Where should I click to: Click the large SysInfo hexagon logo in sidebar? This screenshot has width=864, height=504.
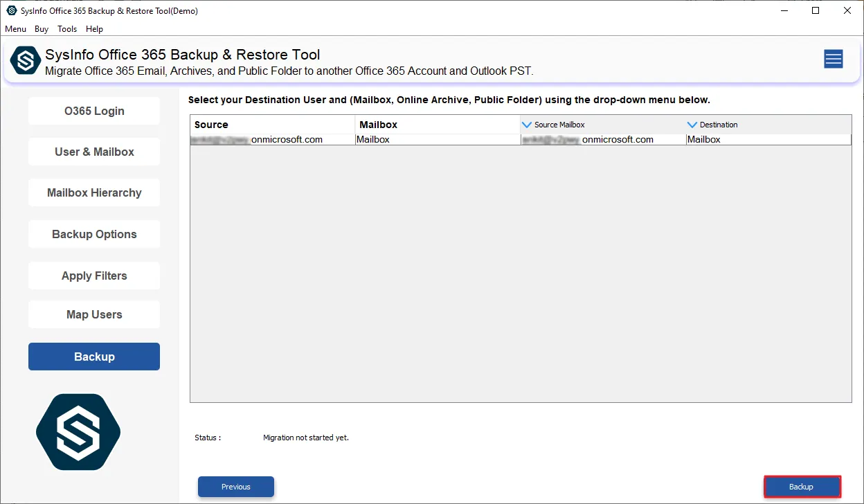click(x=78, y=433)
